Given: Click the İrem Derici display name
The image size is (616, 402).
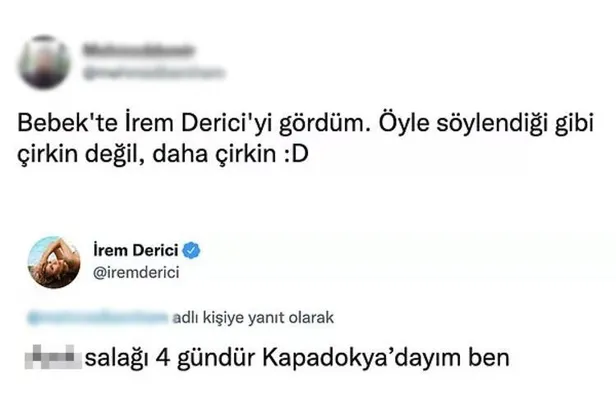Looking at the screenshot, I should (136, 250).
